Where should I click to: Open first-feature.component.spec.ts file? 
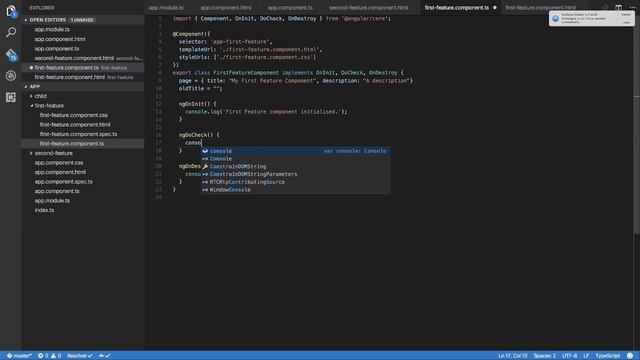pos(82,134)
